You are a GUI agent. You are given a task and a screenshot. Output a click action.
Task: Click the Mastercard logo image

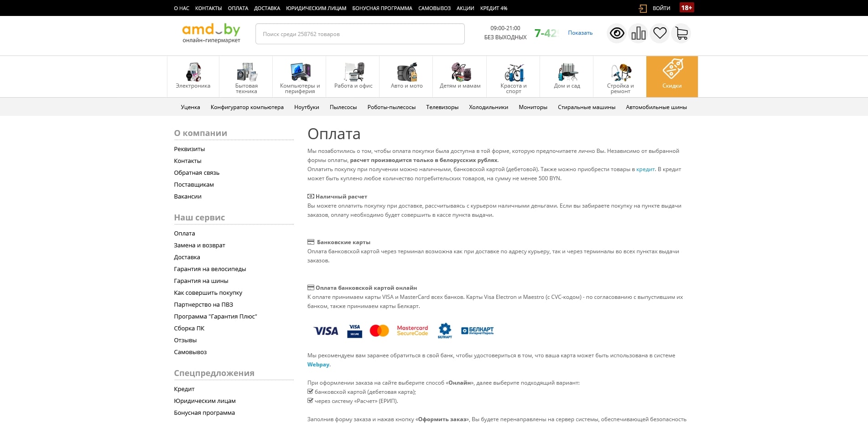[x=379, y=331]
